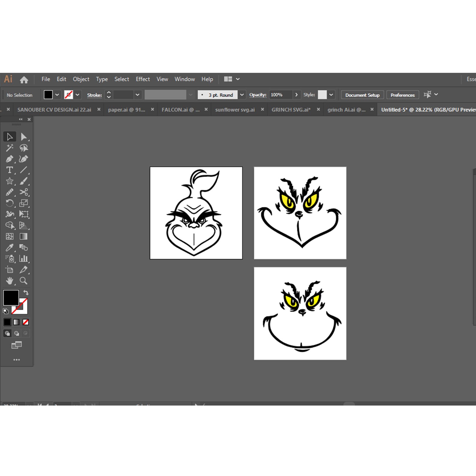The width and height of the screenshot is (476, 476).
Task: Select the Gradient tool
Action: (x=24, y=237)
